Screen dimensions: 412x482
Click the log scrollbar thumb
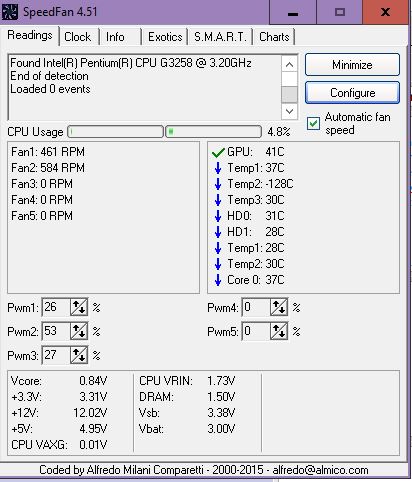[x=289, y=94]
